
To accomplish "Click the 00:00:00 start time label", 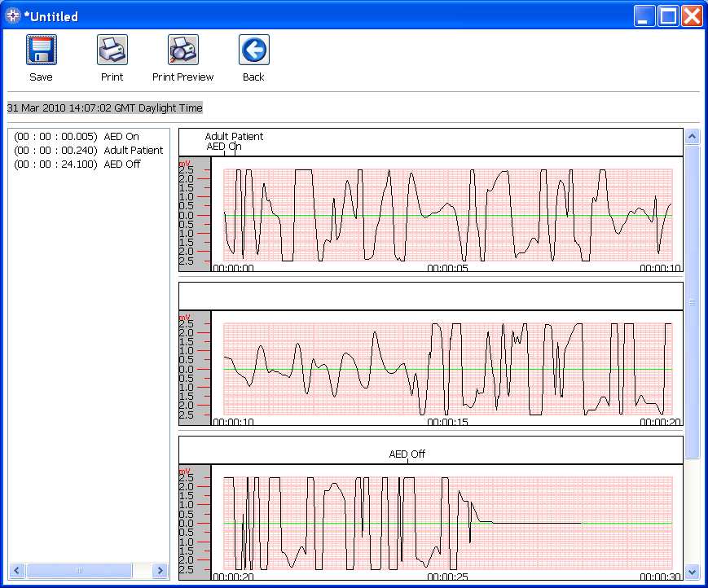I will tap(233, 268).
